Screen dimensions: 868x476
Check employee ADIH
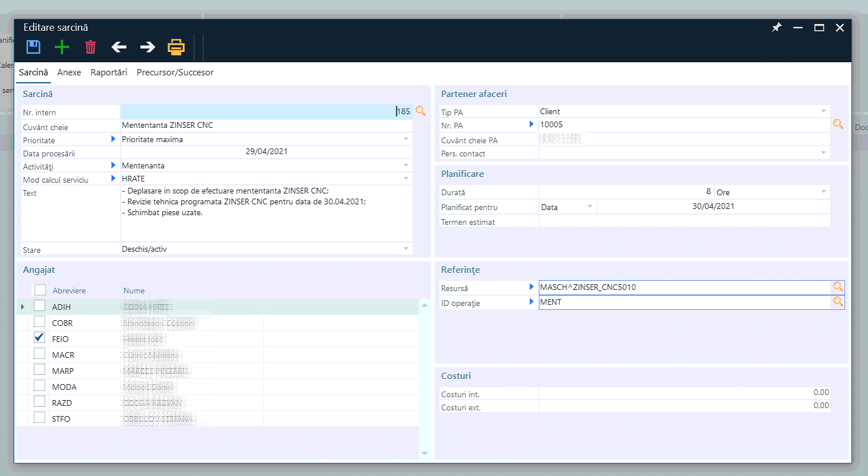(x=39, y=306)
